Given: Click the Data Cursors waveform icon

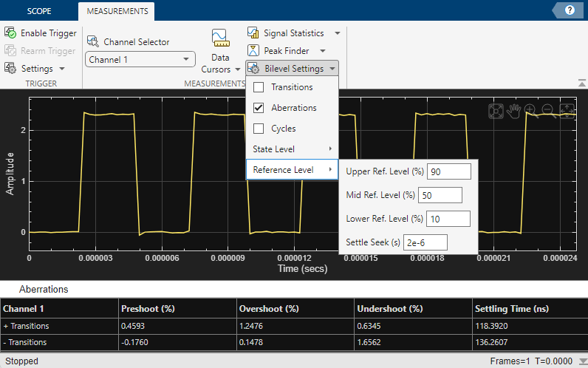Looking at the screenshot, I should (219, 38).
